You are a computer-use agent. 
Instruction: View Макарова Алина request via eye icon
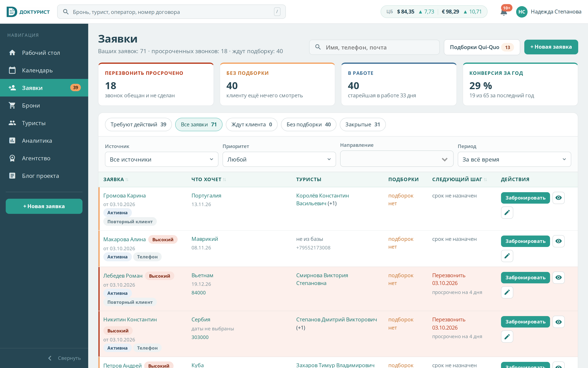[x=558, y=241]
